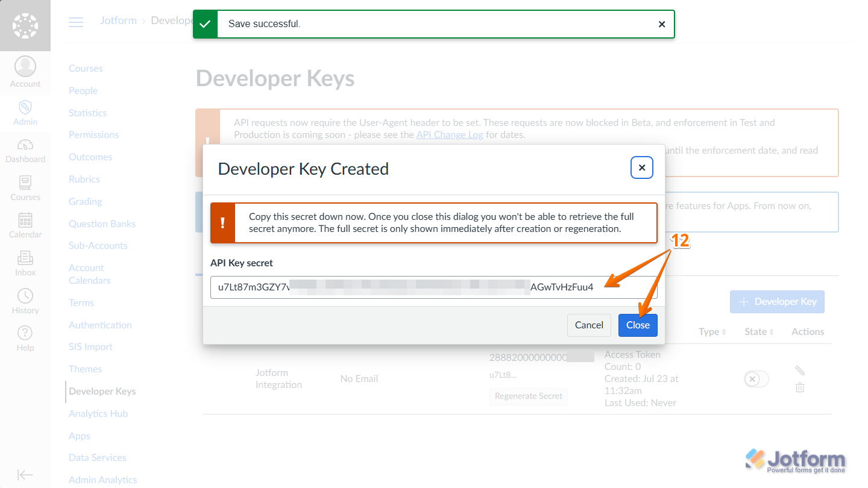The image size is (868, 488).
Task: Open Outcomes in admin menu
Action: [x=90, y=157]
